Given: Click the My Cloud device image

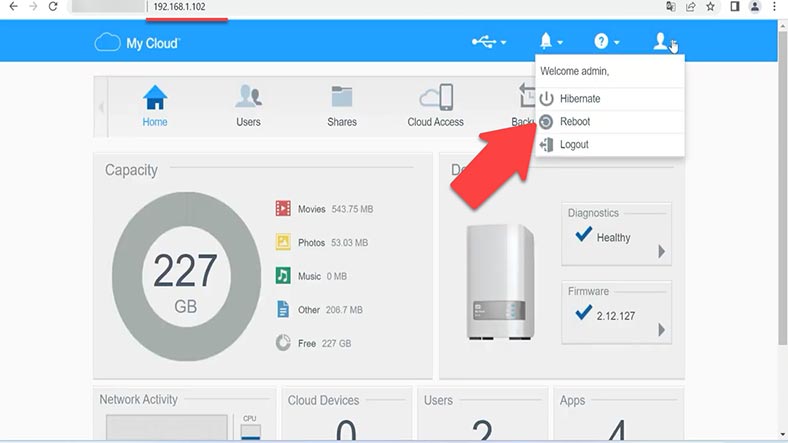Looking at the screenshot, I should click(x=500, y=282).
